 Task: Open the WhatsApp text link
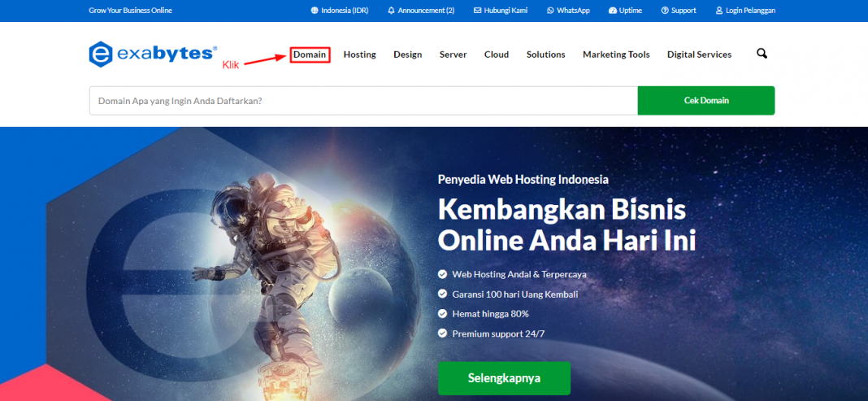574,11
